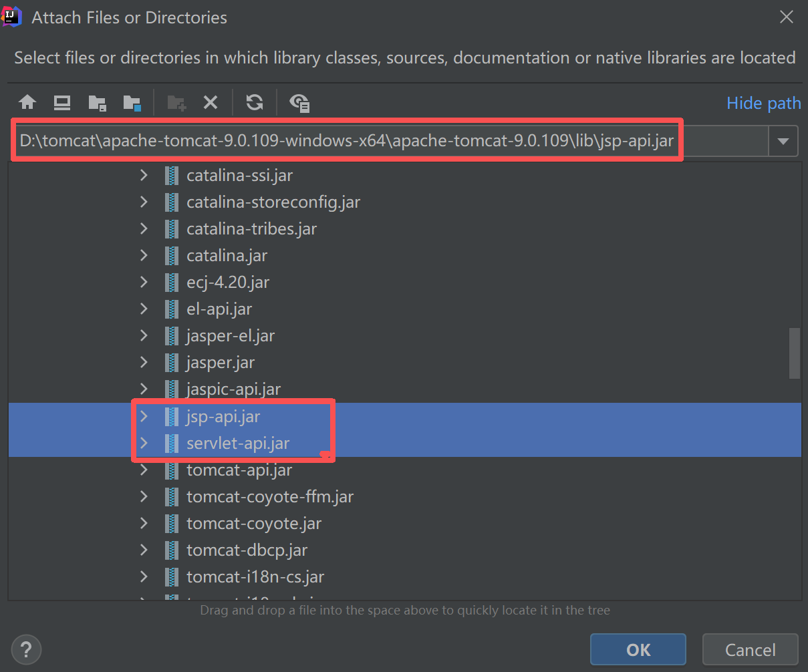
Task: Expand catalina.jar node
Action: tap(144, 255)
